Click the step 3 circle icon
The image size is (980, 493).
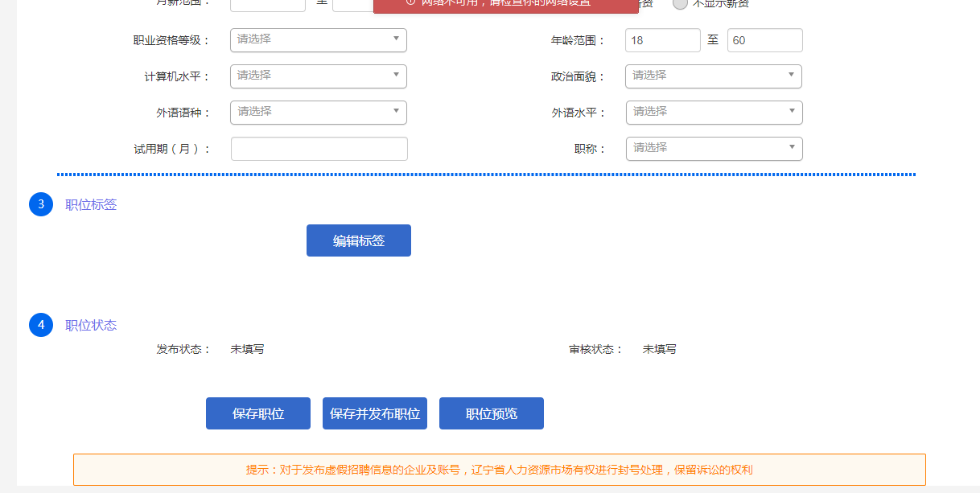coord(41,204)
